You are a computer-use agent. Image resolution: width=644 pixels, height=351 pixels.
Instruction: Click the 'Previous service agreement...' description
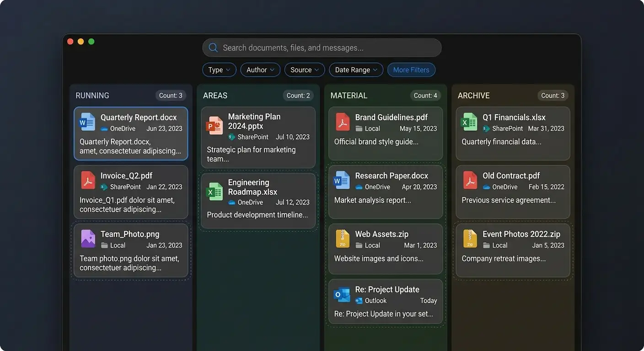click(x=509, y=200)
